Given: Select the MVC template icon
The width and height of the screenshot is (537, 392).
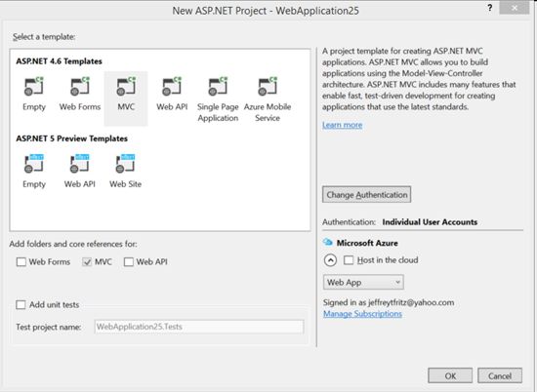Looking at the screenshot, I should (126, 87).
